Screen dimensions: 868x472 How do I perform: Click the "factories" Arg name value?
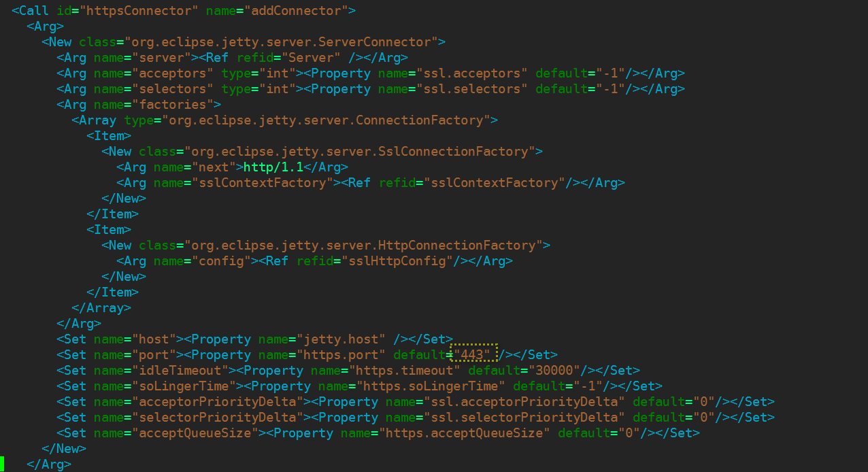click(173, 105)
